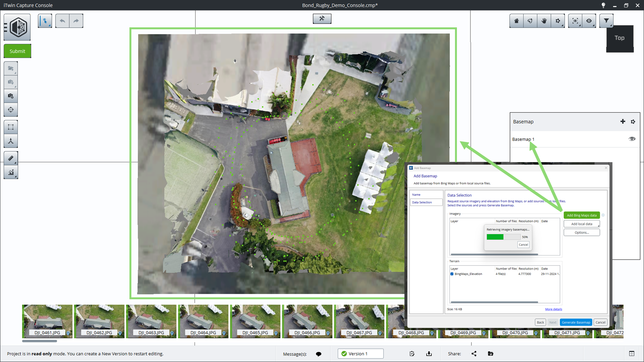Activate the rotate view tool
Screen dimensions: 644x362
click(x=530, y=21)
